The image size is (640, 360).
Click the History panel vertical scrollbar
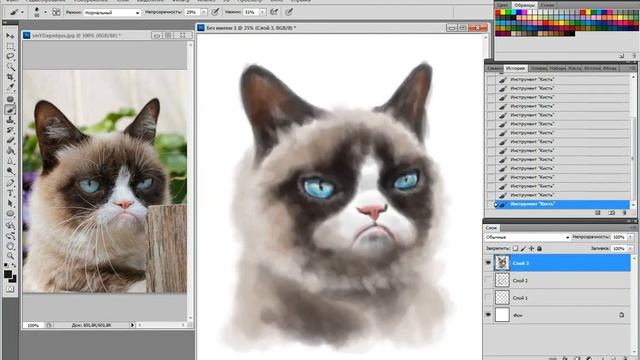[x=633, y=140]
